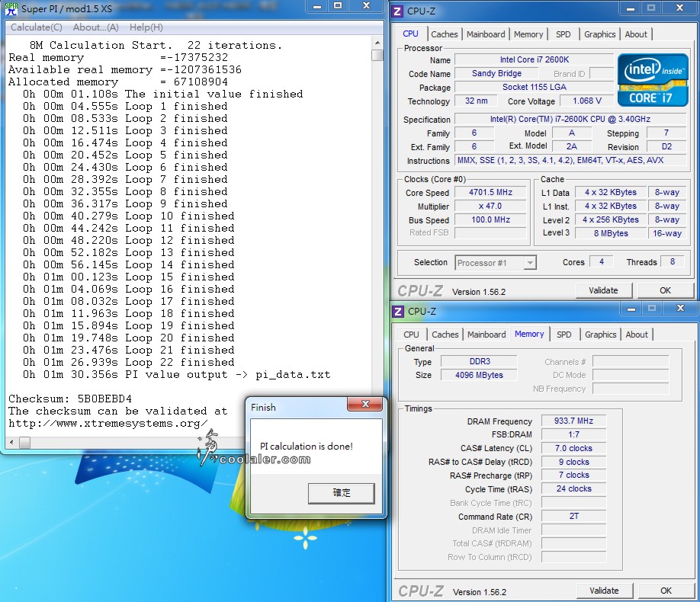Open Mainboard tab in lower CPU-Z window
This screenshot has width=700, height=602.
point(486,335)
